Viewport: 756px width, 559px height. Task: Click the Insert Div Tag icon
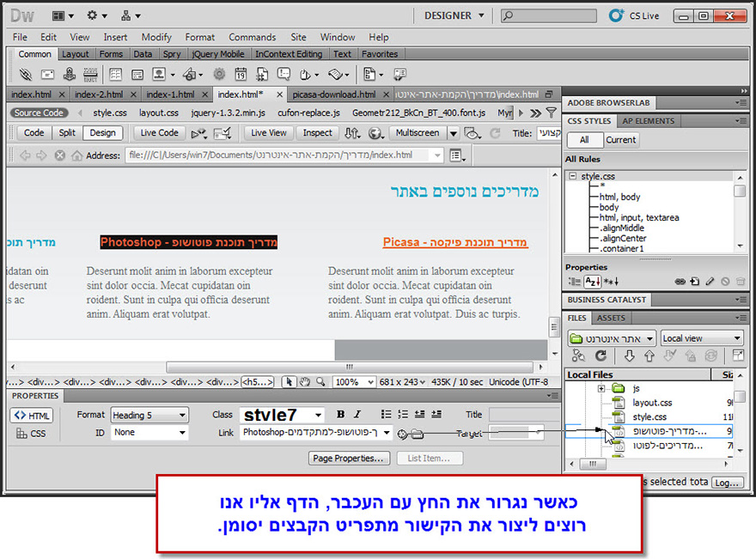tap(137, 74)
